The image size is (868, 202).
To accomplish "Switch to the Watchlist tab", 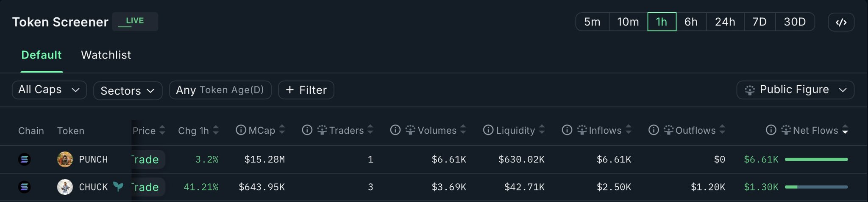I will click(106, 55).
